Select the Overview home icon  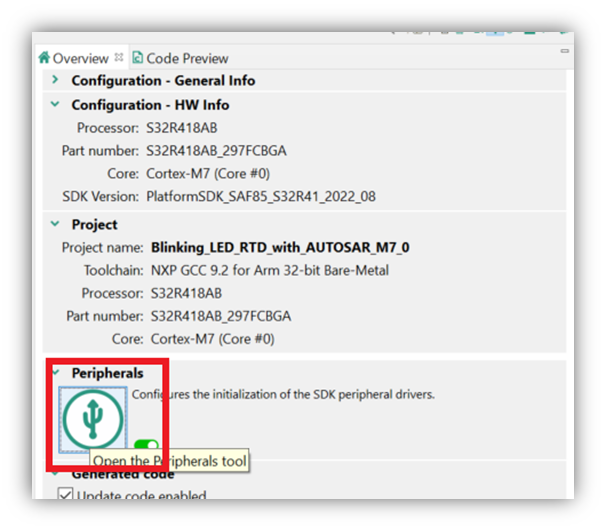pyautogui.click(x=44, y=58)
